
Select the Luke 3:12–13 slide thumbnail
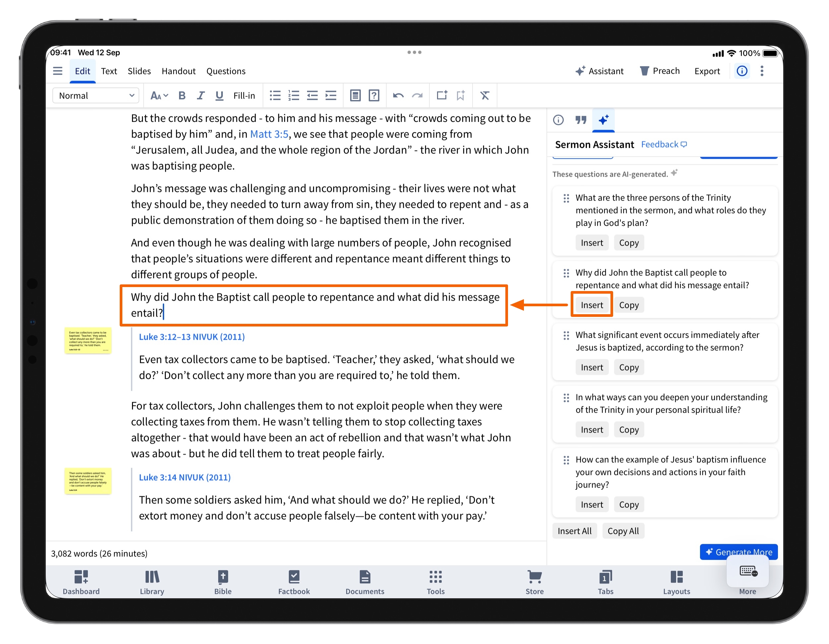(88, 340)
